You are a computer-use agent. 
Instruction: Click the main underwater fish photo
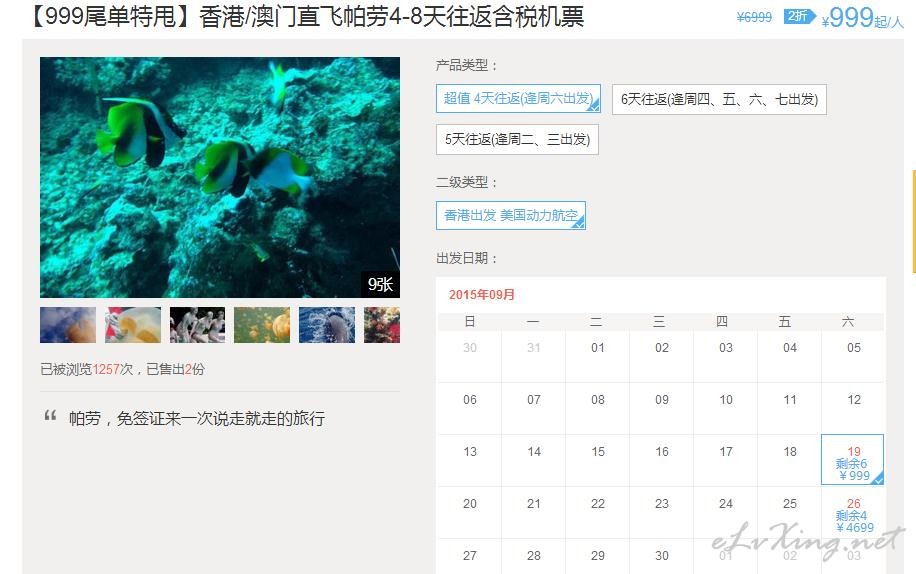[x=220, y=178]
